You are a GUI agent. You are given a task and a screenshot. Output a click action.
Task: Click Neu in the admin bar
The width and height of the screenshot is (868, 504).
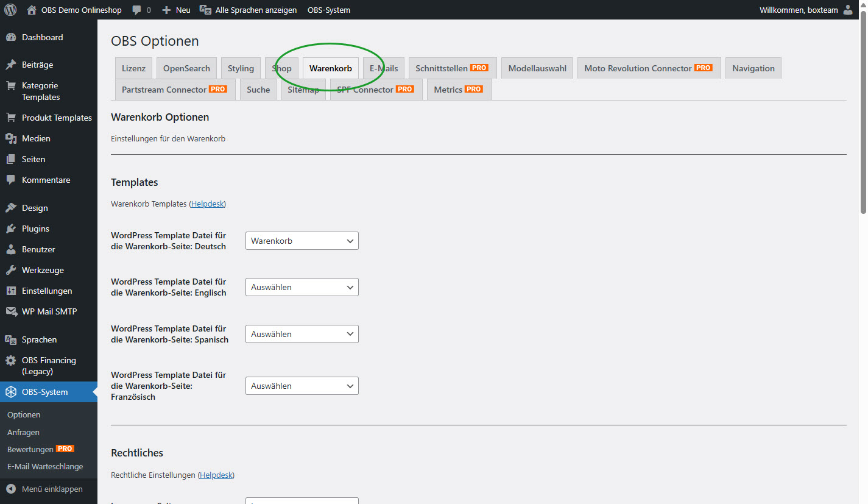click(x=183, y=10)
